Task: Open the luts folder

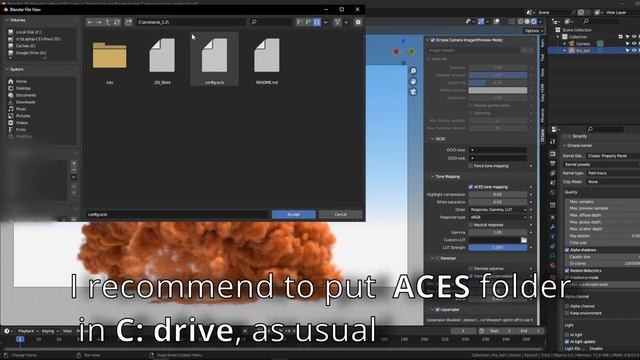Action: [109, 59]
